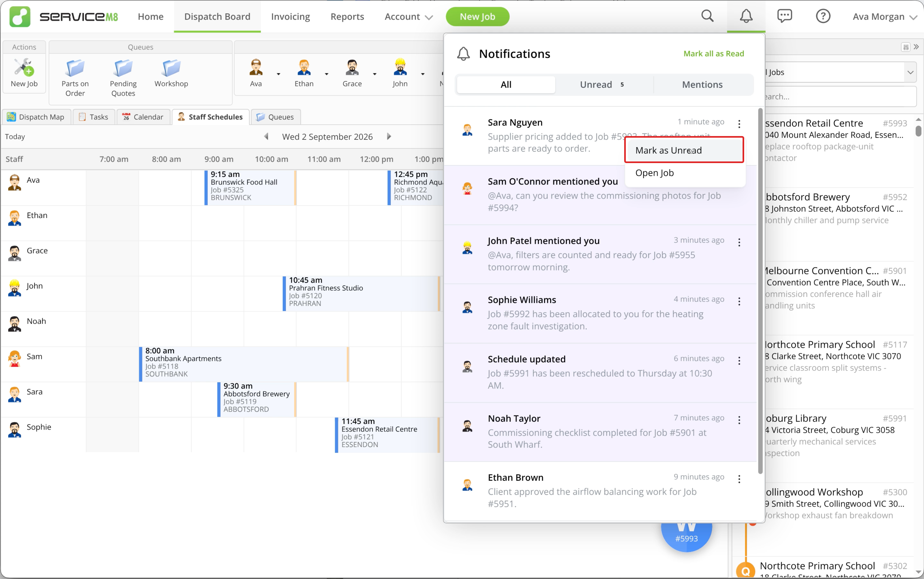
Task: Select Open Job menu option
Action: (684, 173)
